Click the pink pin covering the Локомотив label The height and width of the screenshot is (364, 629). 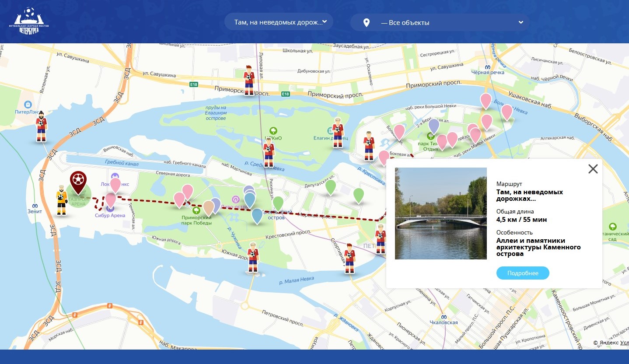(115, 185)
